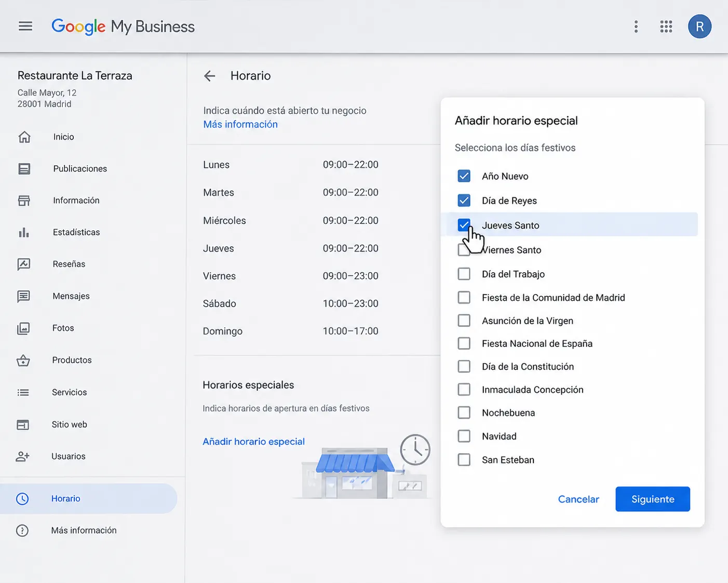Click the Domingo 10:00–17:00 hours
728x583 pixels.
click(350, 331)
